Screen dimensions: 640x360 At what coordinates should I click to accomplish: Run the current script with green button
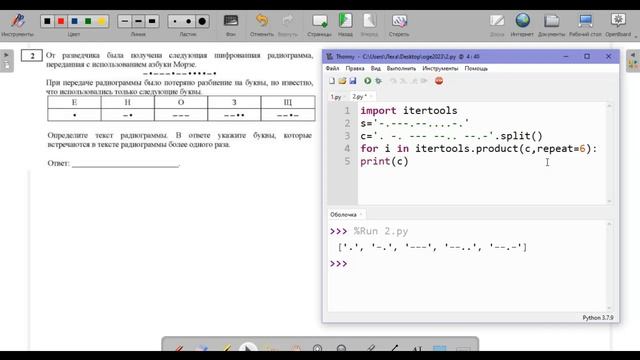[x=368, y=81]
